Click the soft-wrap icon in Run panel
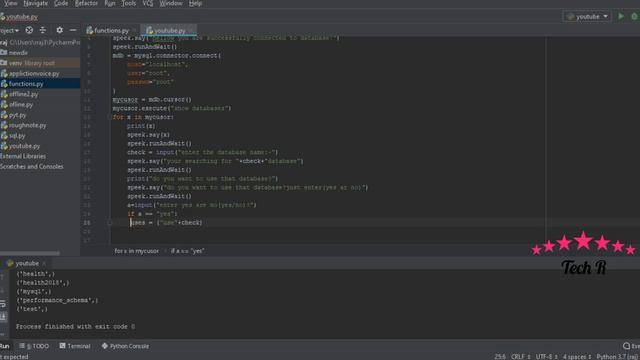 tap(3, 304)
